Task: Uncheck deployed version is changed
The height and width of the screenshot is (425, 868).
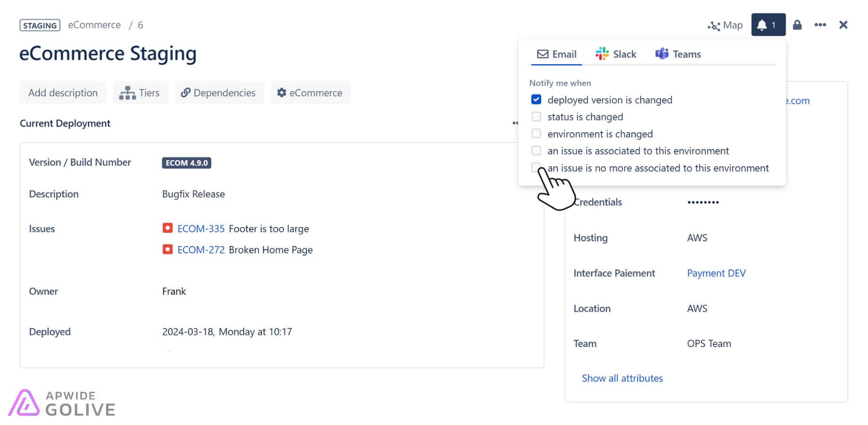Action: [x=536, y=99]
